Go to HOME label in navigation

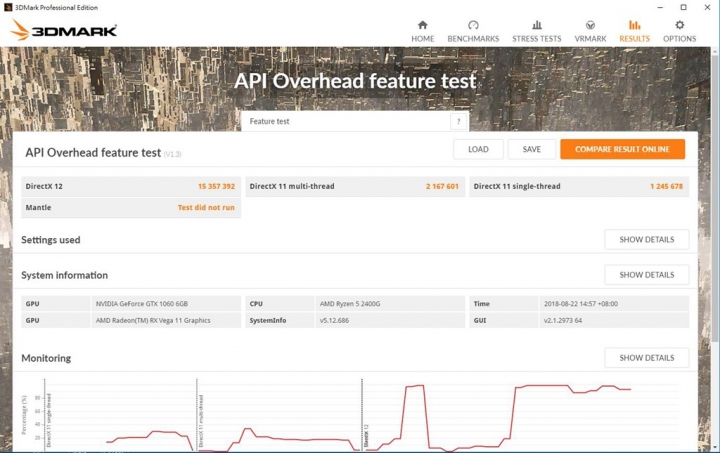(x=422, y=39)
